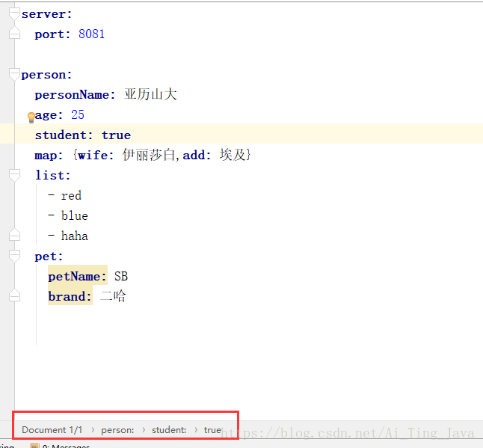Image resolution: width=483 pixels, height=448 pixels.
Task: Select the Document 1/1 breadcrumb
Action: pyautogui.click(x=52, y=430)
